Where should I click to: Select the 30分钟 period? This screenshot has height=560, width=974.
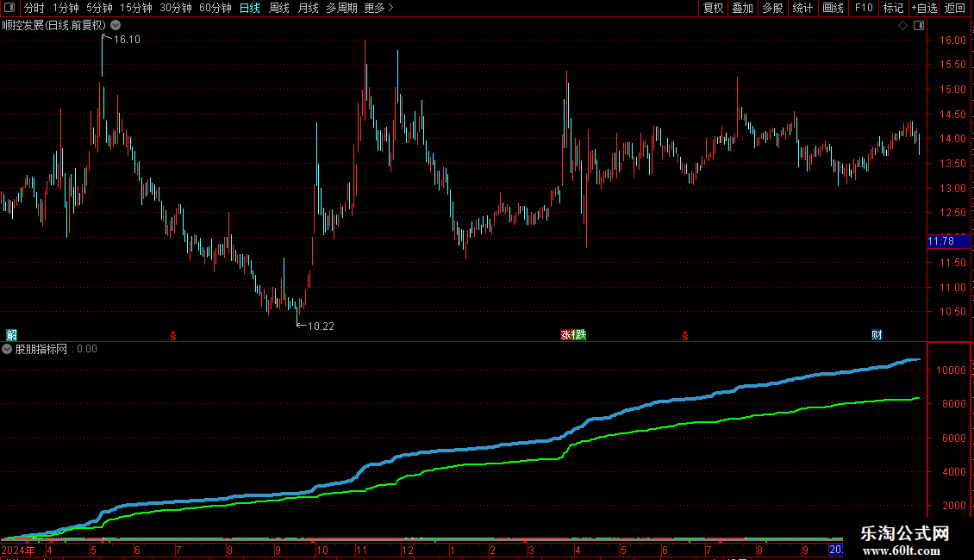[176, 8]
